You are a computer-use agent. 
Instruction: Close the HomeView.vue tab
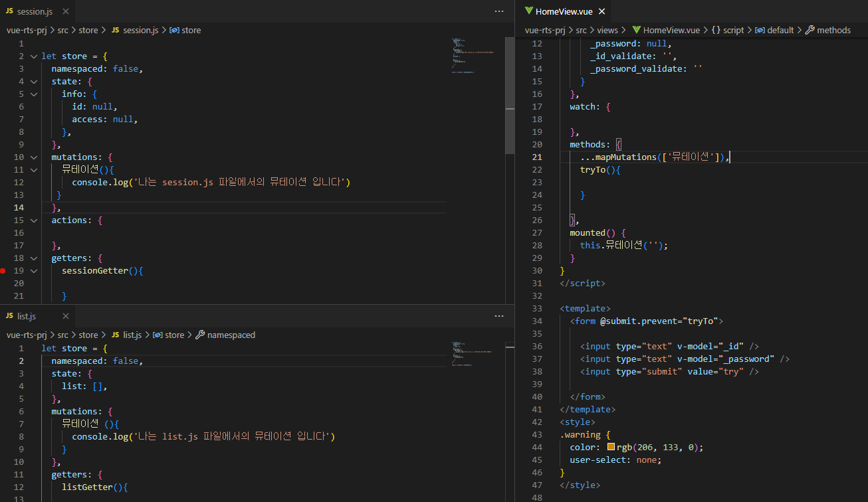pos(601,11)
